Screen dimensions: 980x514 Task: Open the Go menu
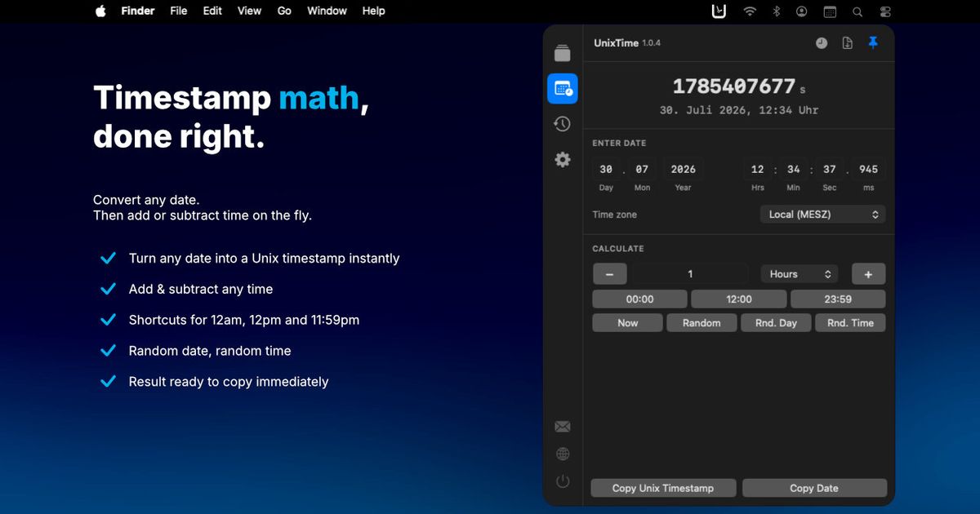pos(284,11)
